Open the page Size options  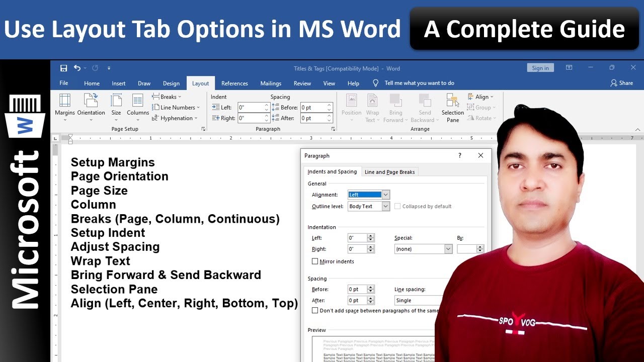[x=116, y=108]
